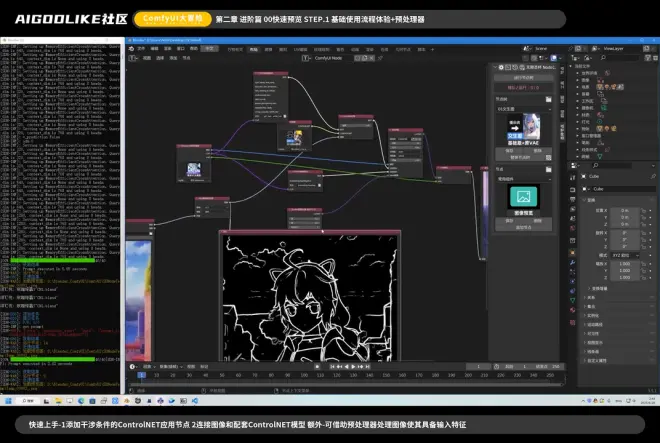This screenshot has height=443, width=660.
Task: Click the folder icon next to node group
Action: point(548,99)
